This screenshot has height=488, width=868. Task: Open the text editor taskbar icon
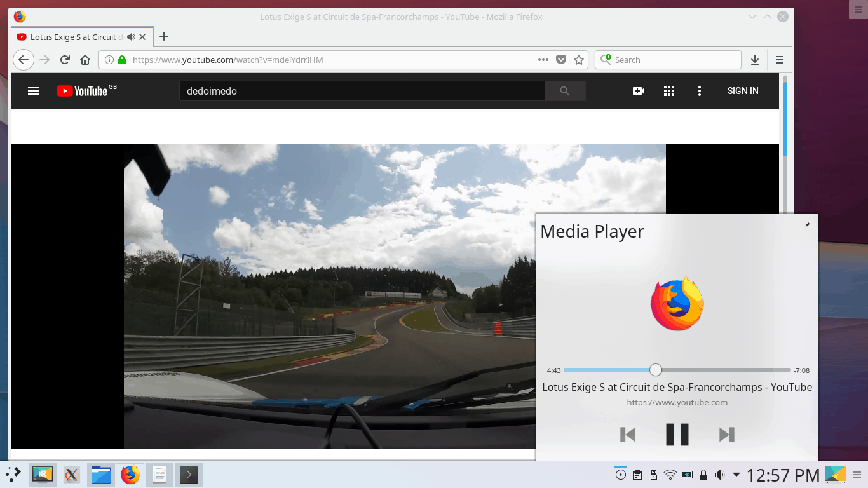159,475
